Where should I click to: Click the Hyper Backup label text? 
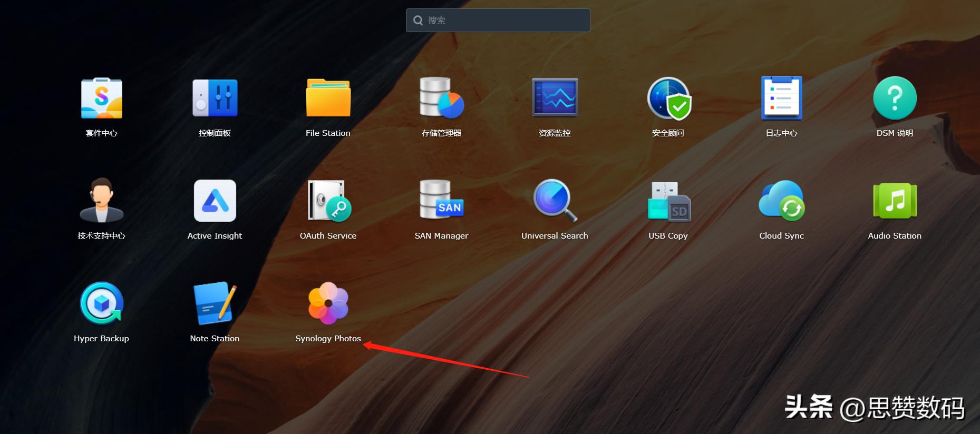point(101,339)
